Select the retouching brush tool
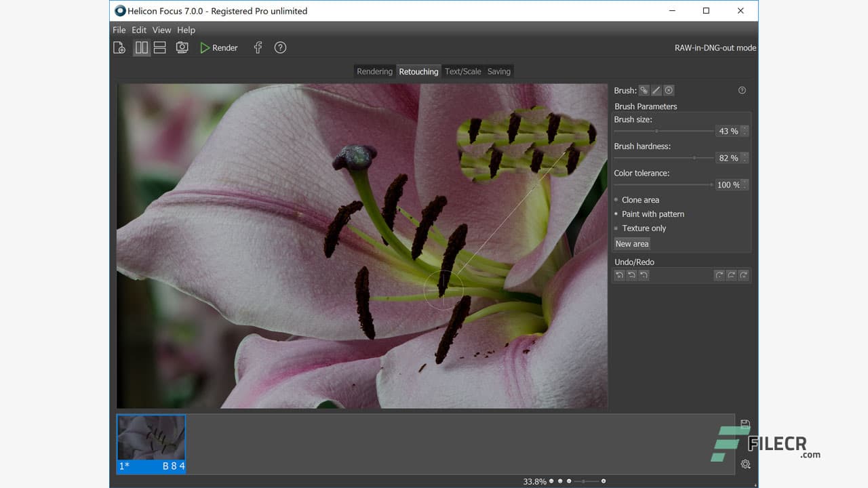This screenshot has width=868, height=488. pyautogui.click(x=643, y=90)
